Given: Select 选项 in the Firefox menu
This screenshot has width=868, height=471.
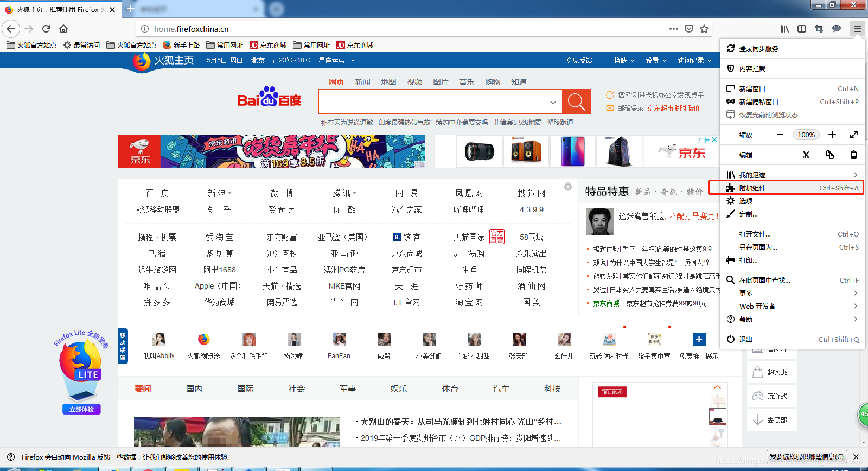Looking at the screenshot, I should click(x=793, y=201).
